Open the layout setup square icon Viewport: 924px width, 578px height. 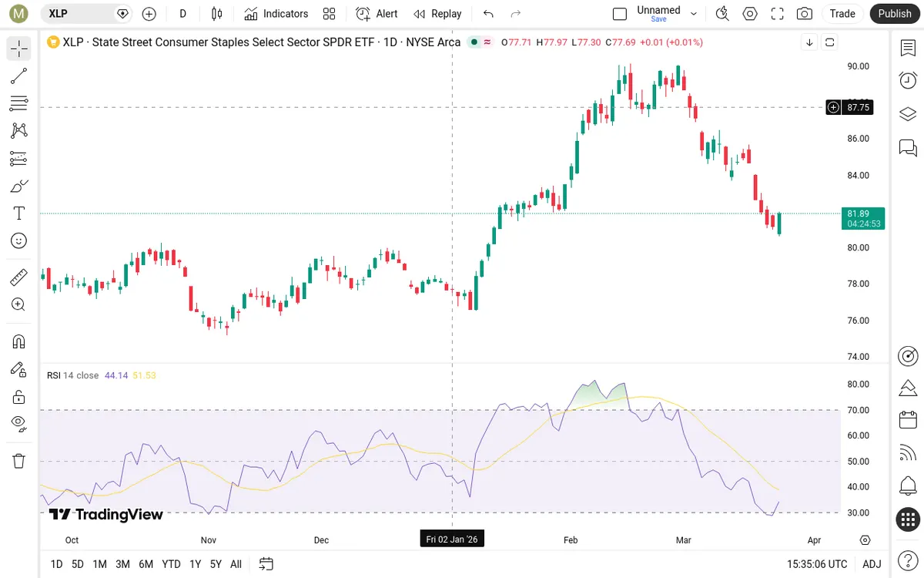pyautogui.click(x=620, y=14)
